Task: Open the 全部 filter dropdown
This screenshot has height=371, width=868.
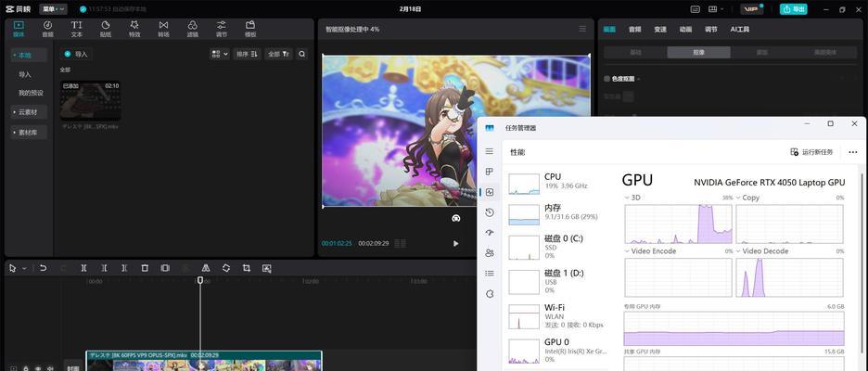Action: pos(278,54)
